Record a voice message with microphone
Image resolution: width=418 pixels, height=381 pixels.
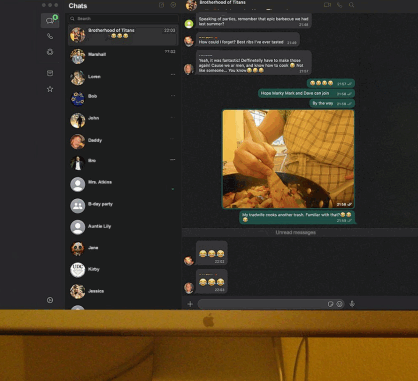pyautogui.click(x=352, y=304)
